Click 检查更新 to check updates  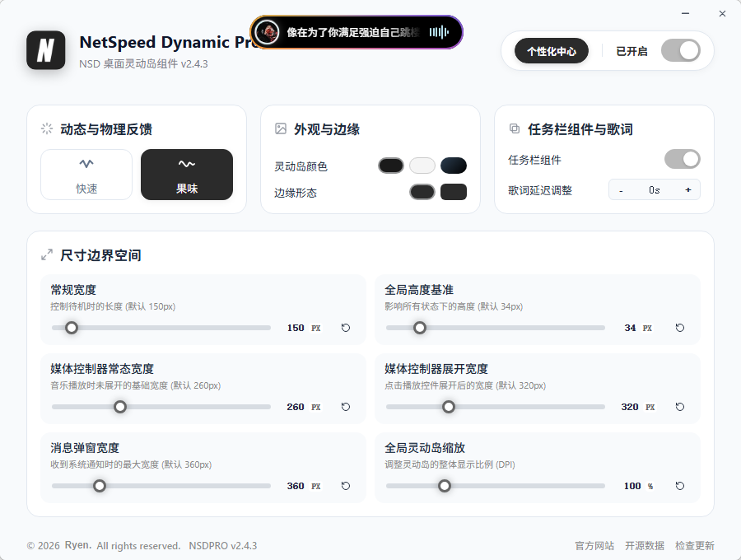[x=695, y=545]
